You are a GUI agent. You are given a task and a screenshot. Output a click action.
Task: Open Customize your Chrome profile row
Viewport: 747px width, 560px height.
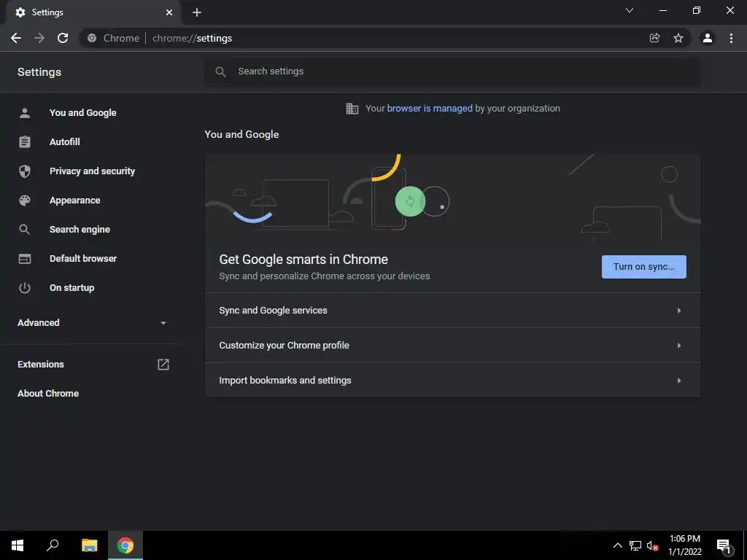452,345
